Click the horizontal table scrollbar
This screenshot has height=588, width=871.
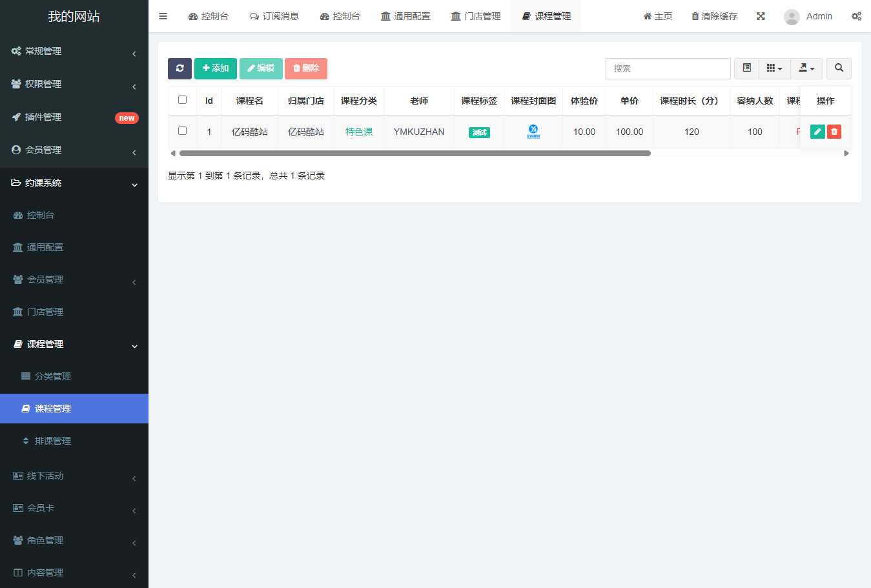[x=415, y=154]
